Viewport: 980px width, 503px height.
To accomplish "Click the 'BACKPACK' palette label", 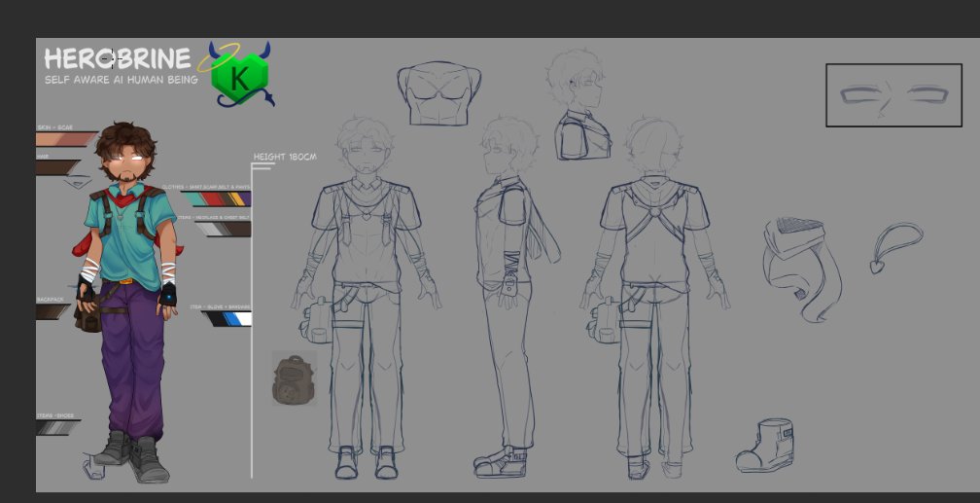I will point(50,300).
